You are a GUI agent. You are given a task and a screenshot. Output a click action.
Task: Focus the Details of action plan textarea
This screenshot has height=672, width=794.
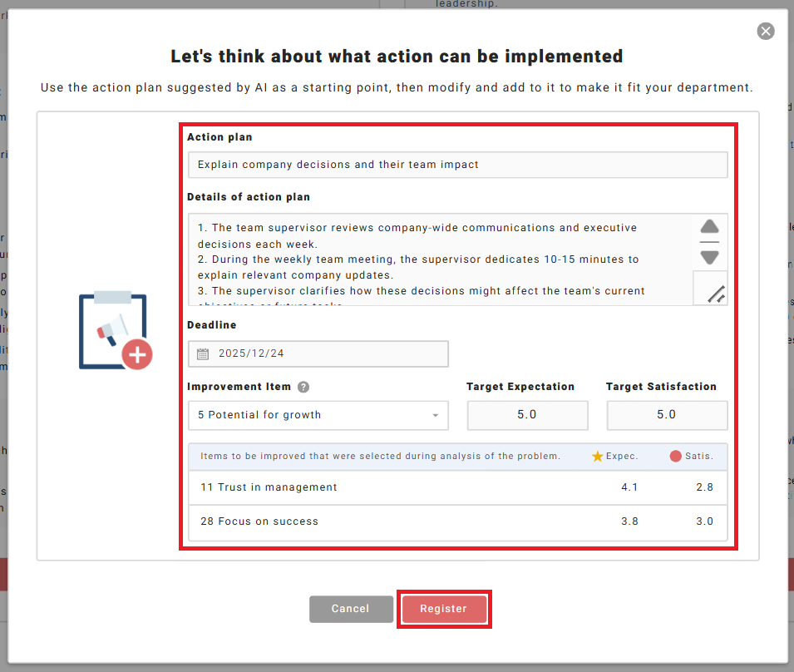click(x=441, y=259)
